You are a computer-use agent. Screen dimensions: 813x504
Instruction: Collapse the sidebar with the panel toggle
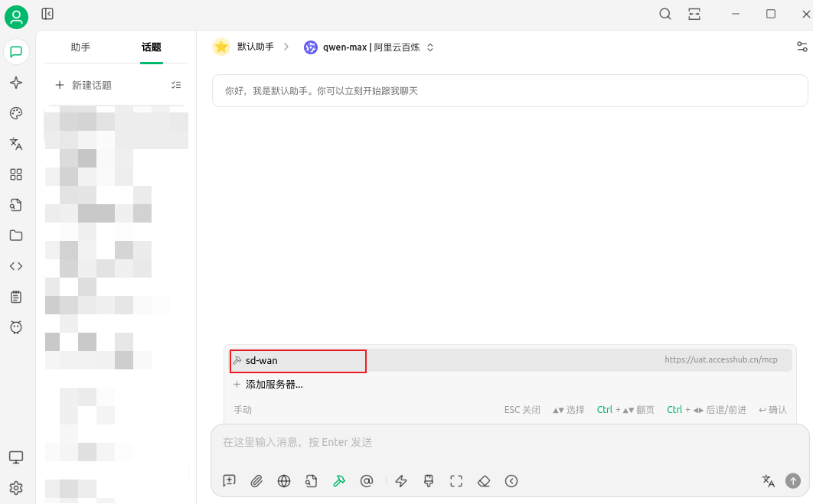[47, 14]
